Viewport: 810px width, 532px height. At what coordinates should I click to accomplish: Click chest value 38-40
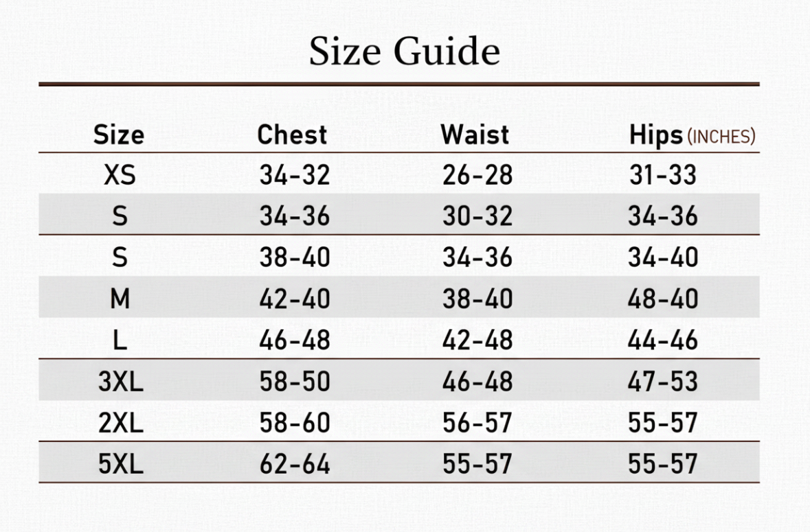click(x=295, y=257)
